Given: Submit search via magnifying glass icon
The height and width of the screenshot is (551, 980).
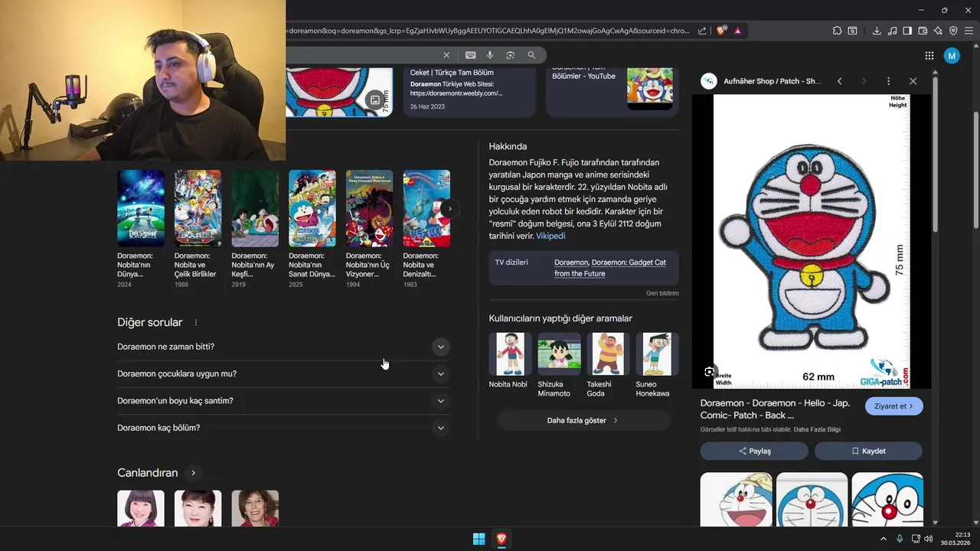Looking at the screenshot, I should (531, 55).
